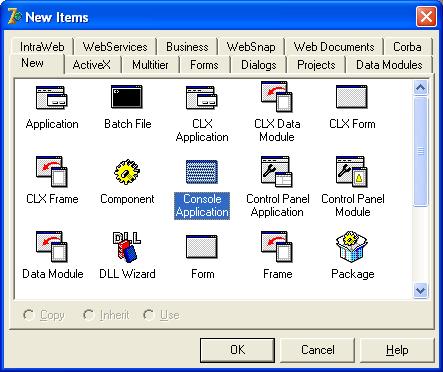This screenshot has width=443, height=372.
Task: Switch to the Forms tab
Action: tap(204, 65)
